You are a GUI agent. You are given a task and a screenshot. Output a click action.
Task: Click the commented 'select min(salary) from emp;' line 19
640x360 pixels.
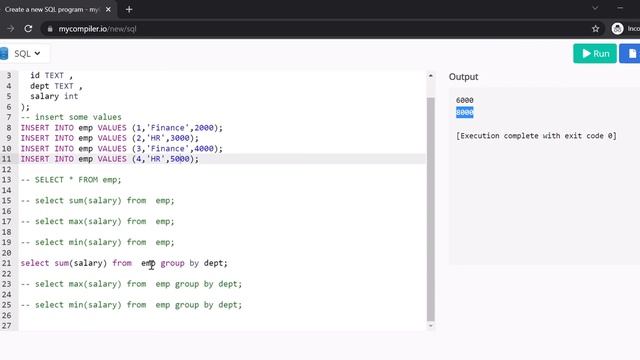[98, 242]
